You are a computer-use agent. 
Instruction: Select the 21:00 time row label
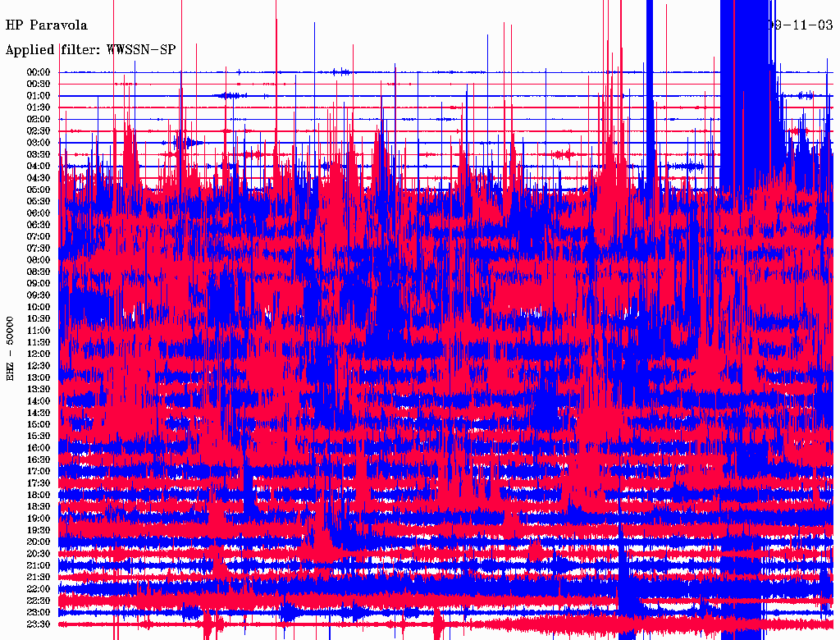(39, 565)
